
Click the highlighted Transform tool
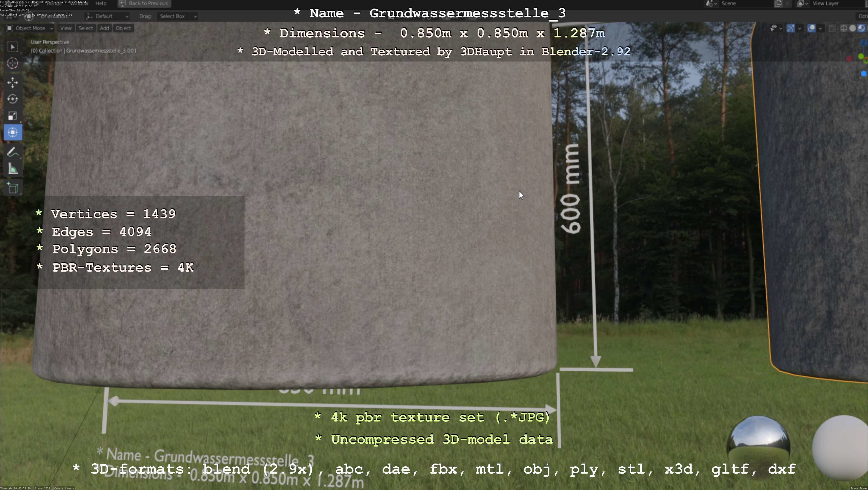[13, 132]
